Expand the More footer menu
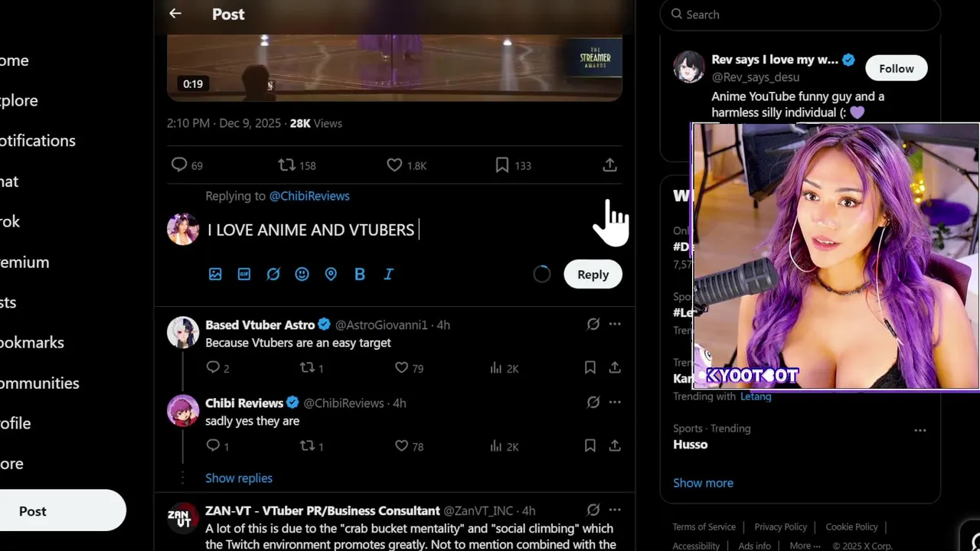This screenshot has width=980, height=551. [x=805, y=546]
